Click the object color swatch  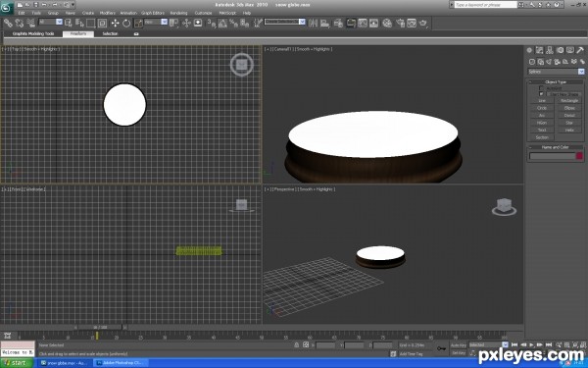coord(579,156)
